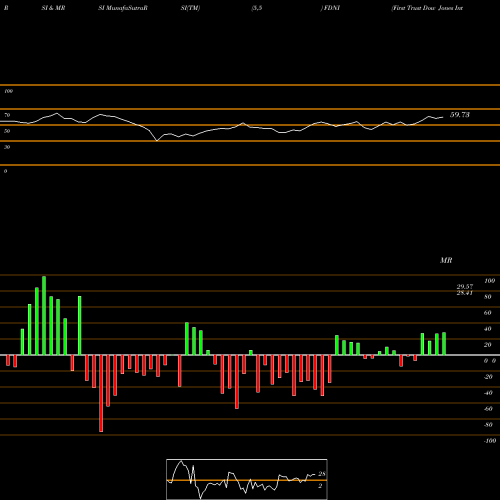Viewport: 500px width, 500px height.
Task: Click the RSI scale label 0 below 30
Action: pos(5,171)
